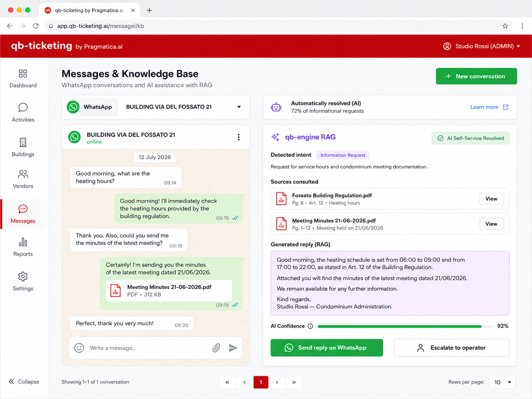The image size is (532, 399).
Task: Click the send message arrow icon
Action: coord(233,348)
